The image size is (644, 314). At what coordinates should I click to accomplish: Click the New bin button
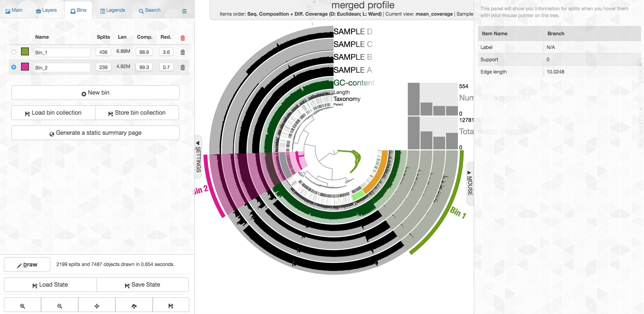tap(95, 93)
